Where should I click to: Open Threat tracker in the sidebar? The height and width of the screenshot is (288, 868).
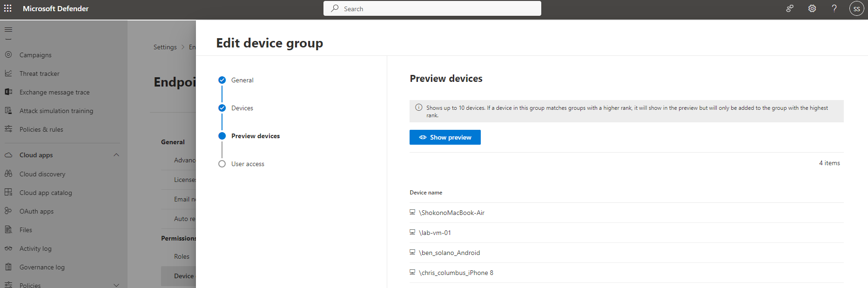click(x=40, y=74)
